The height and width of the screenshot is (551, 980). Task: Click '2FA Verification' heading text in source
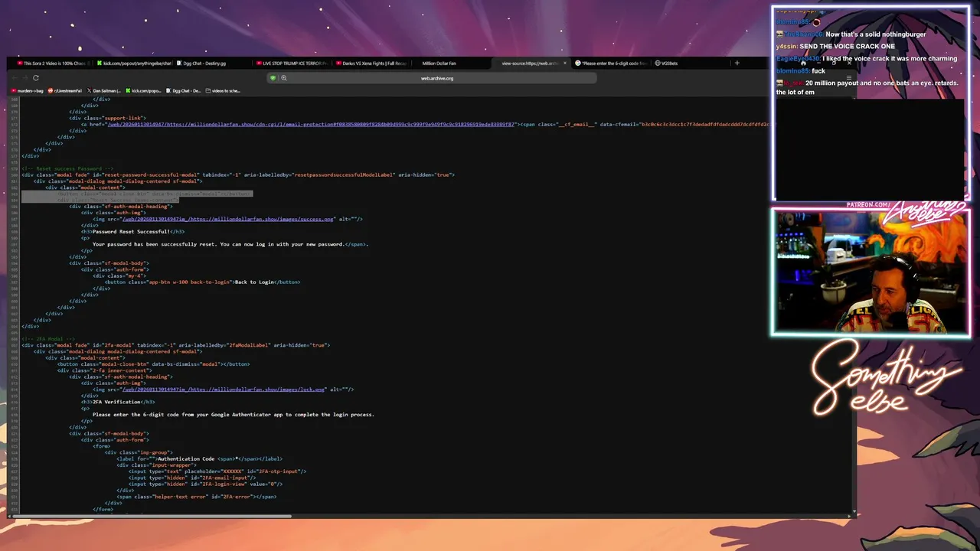(116, 402)
